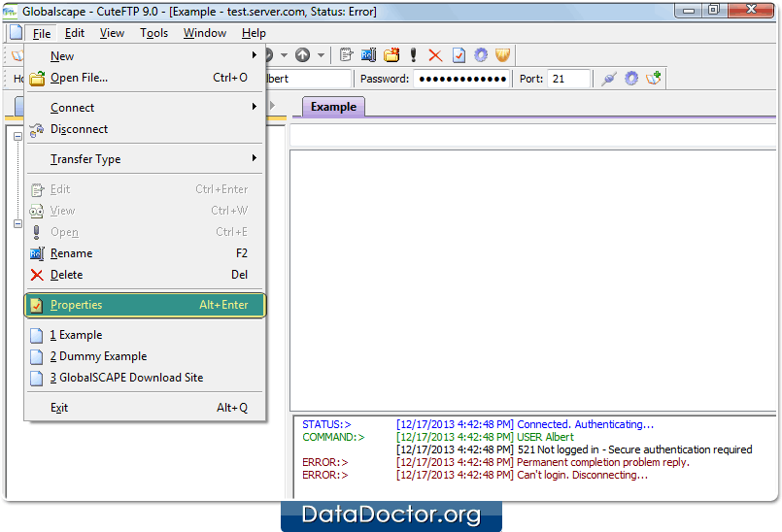Collapse the upper tree node minus box

coord(17,136)
